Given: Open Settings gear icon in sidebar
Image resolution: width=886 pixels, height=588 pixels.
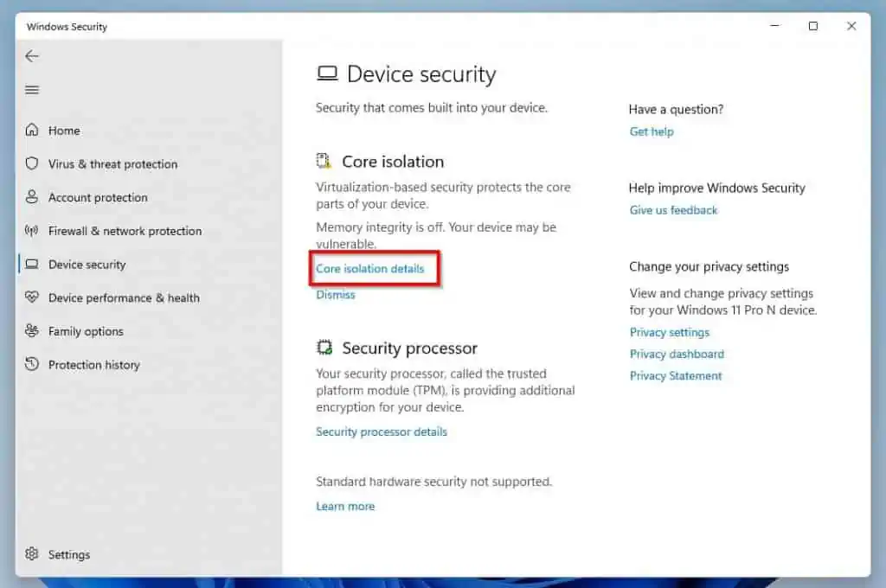Looking at the screenshot, I should point(32,554).
